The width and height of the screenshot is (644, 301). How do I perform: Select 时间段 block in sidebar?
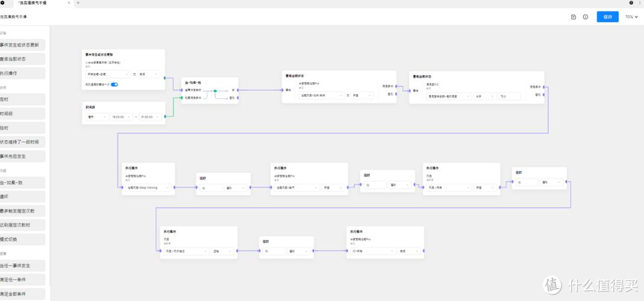tap(22, 114)
